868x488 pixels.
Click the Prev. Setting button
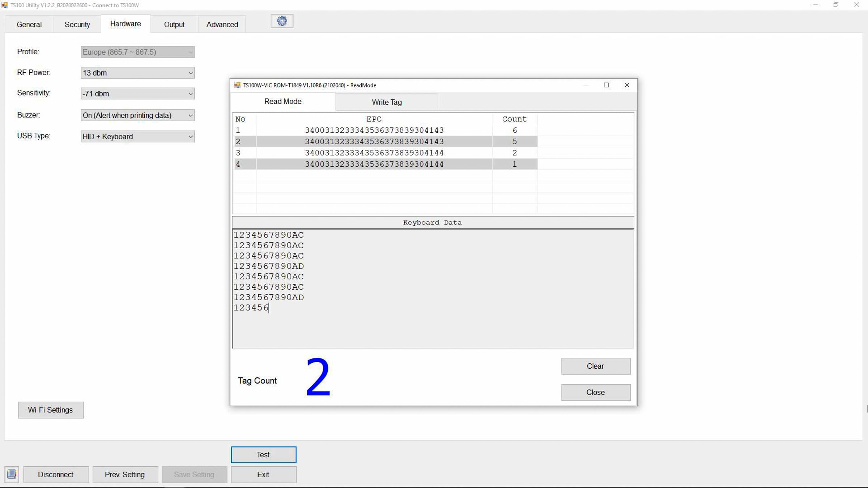click(x=125, y=475)
